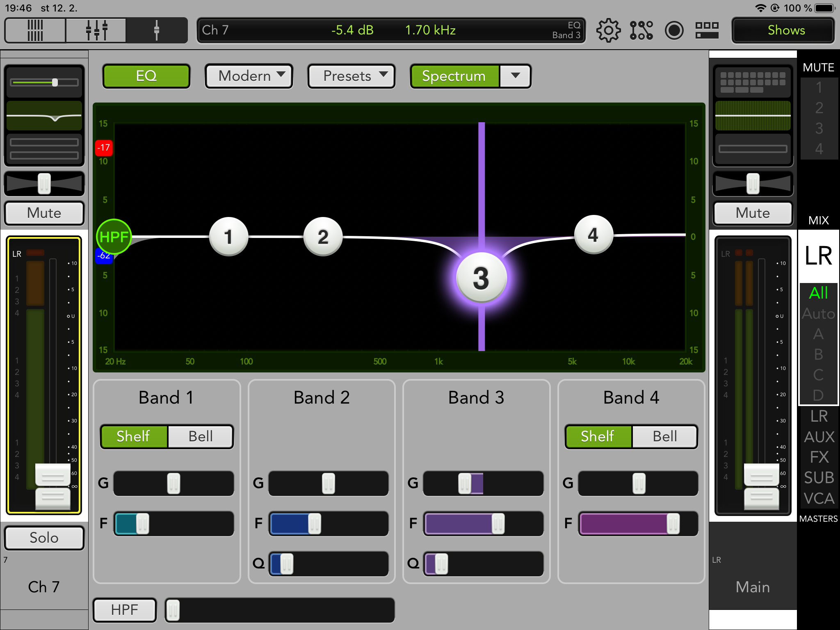Image resolution: width=840 pixels, height=630 pixels.
Task: Open the settings gear icon
Action: tap(608, 30)
